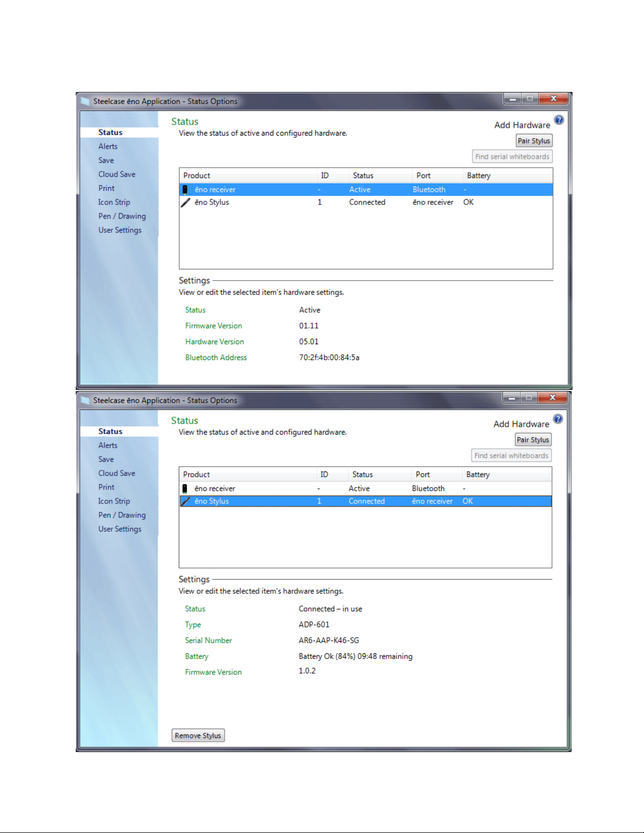Screen dimensions: 644x833
Task: Open Save settings in bottom window sidebar
Action: 106,459
